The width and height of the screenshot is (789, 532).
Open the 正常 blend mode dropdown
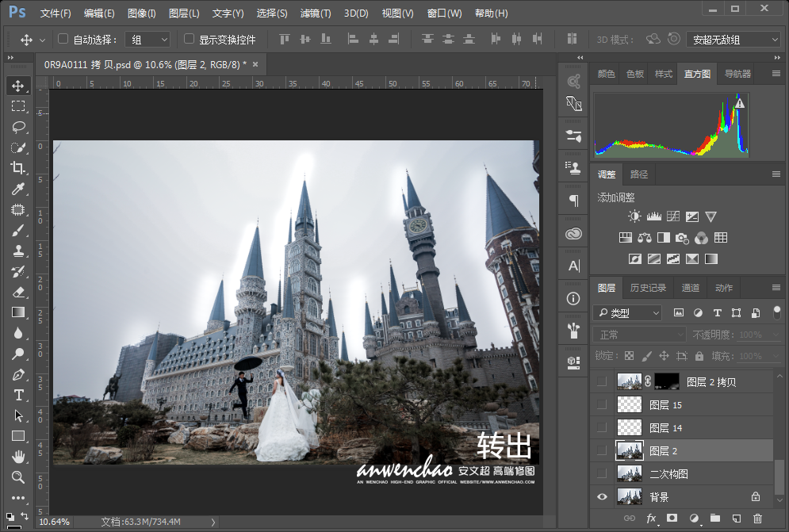[640, 335]
